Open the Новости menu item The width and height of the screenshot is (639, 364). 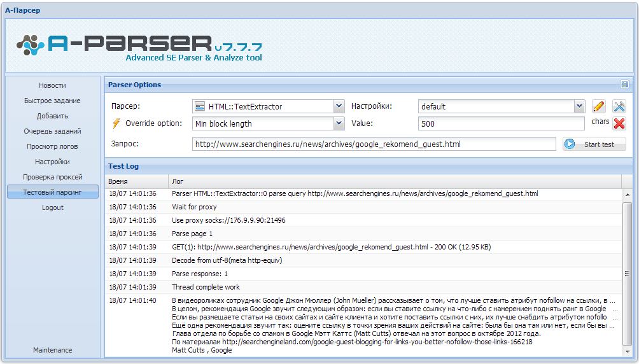[53, 85]
